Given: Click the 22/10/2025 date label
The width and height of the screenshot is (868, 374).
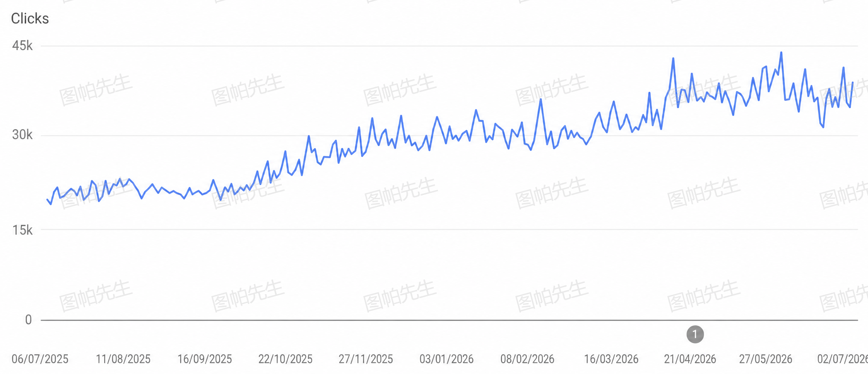Looking at the screenshot, I should click(x=285, y=359).
